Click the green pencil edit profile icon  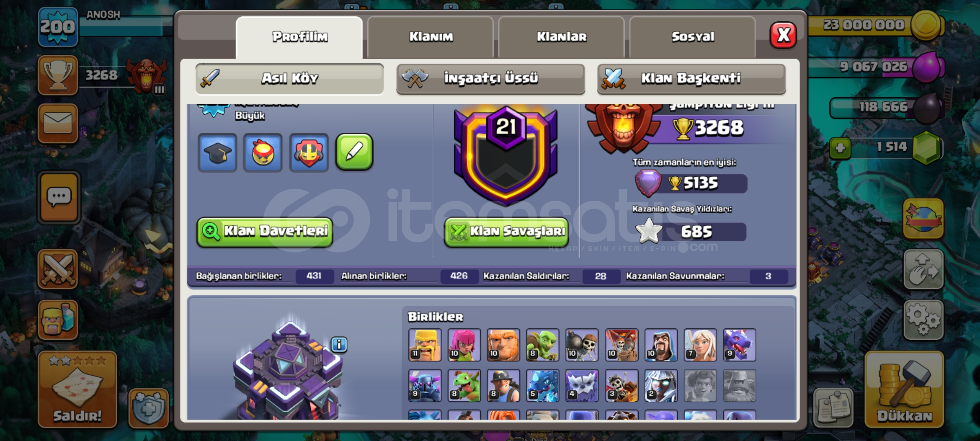[354, 152]
